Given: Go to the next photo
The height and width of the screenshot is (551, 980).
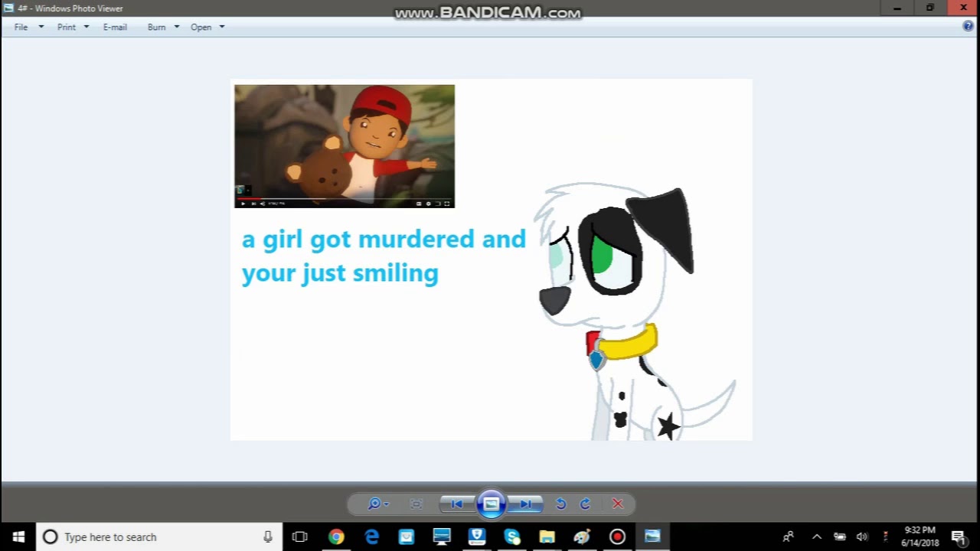Looking at the screenshot, I should [x=525, y=504].
